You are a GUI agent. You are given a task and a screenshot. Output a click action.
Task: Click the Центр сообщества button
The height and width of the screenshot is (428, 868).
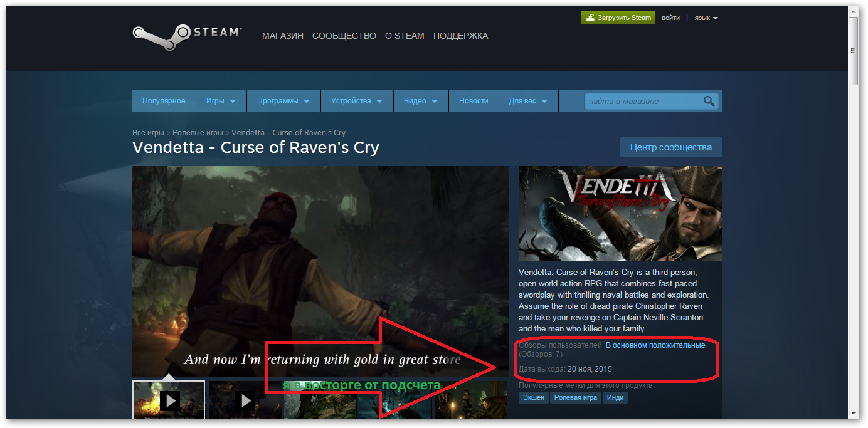(x=671, y=147)
